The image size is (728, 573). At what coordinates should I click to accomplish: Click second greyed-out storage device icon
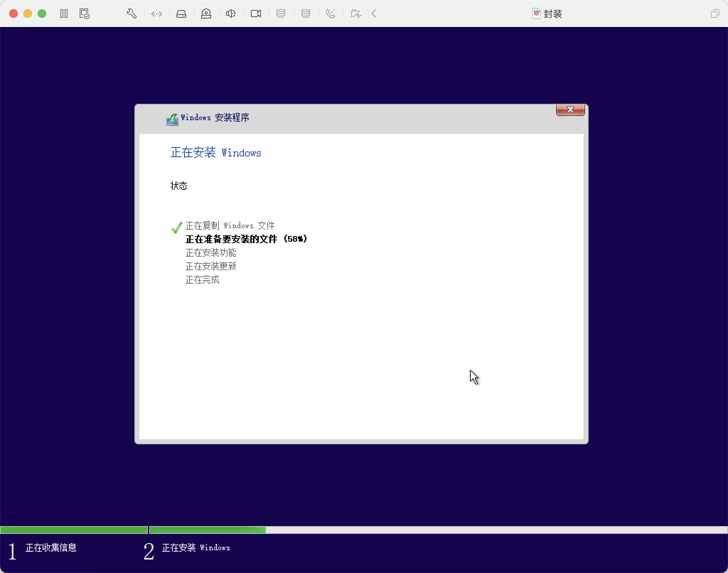point(306,14)
